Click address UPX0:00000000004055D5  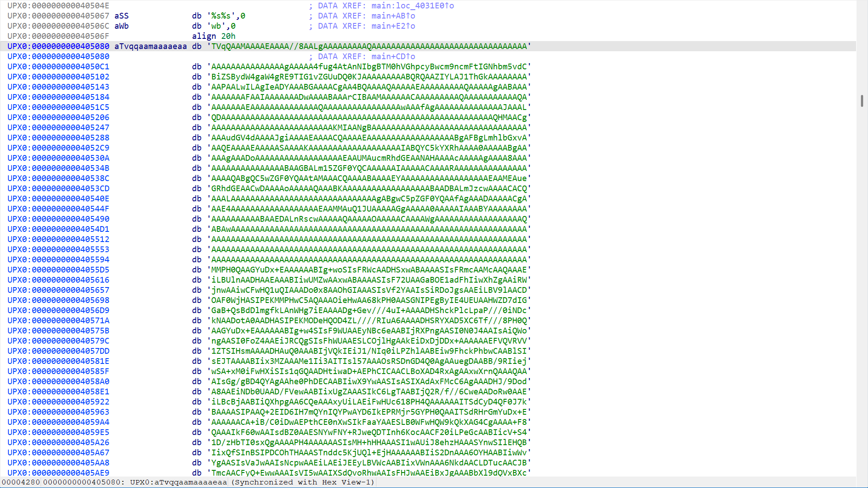58,270
